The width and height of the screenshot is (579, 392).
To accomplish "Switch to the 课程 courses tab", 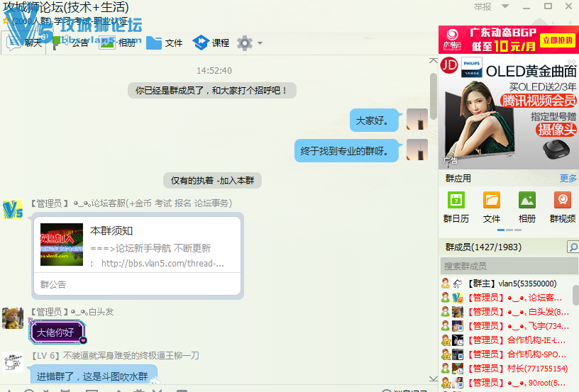I will tap(211, 43).
